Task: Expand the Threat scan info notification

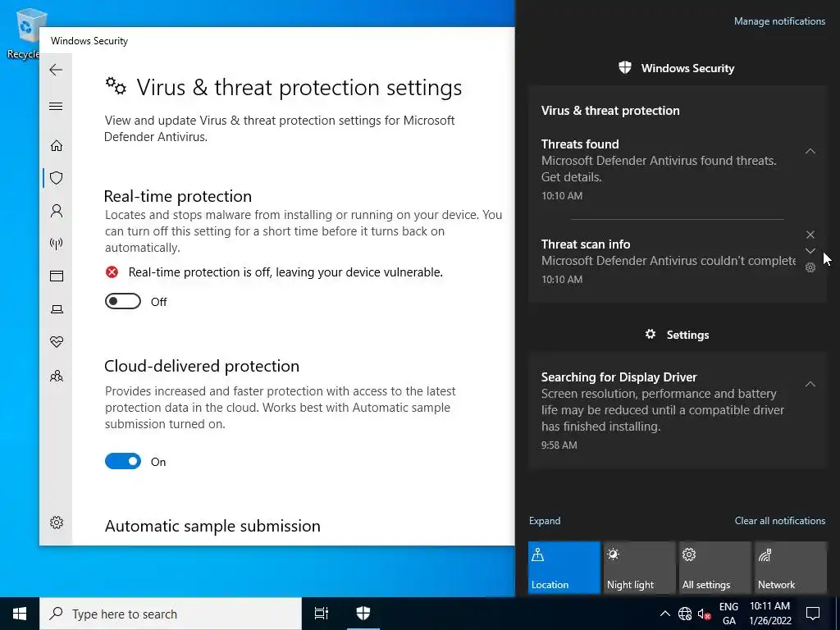Action: coord(810,251)
